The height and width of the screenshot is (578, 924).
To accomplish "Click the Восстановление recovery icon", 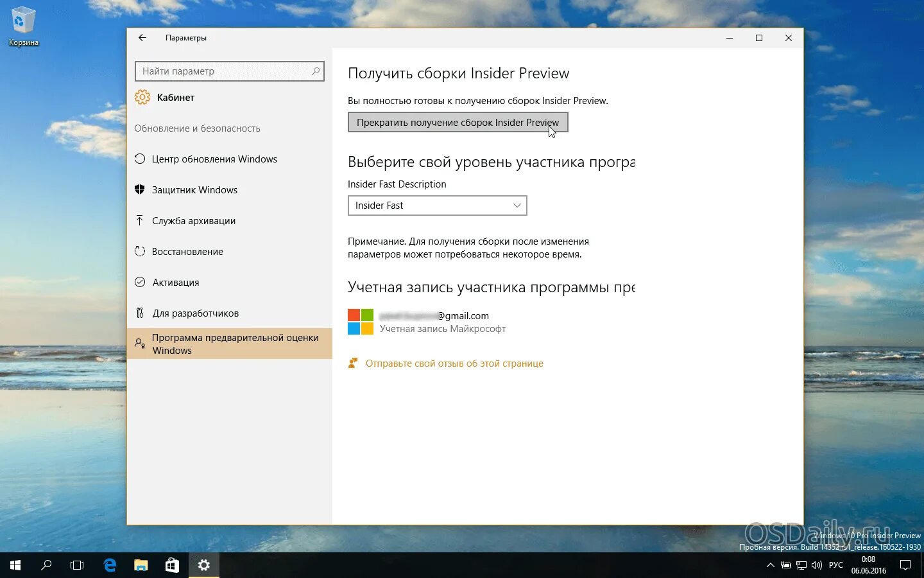I will coord(140,251).
